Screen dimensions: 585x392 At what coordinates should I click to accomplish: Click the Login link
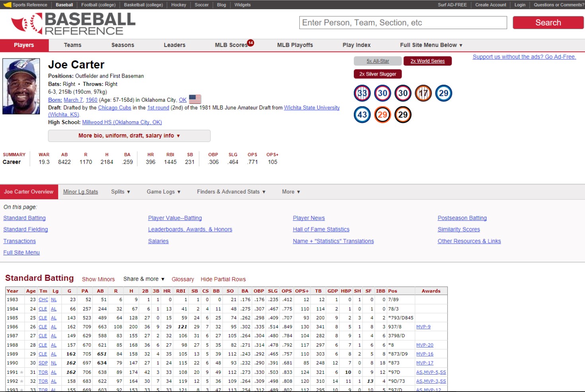[520, 5]
